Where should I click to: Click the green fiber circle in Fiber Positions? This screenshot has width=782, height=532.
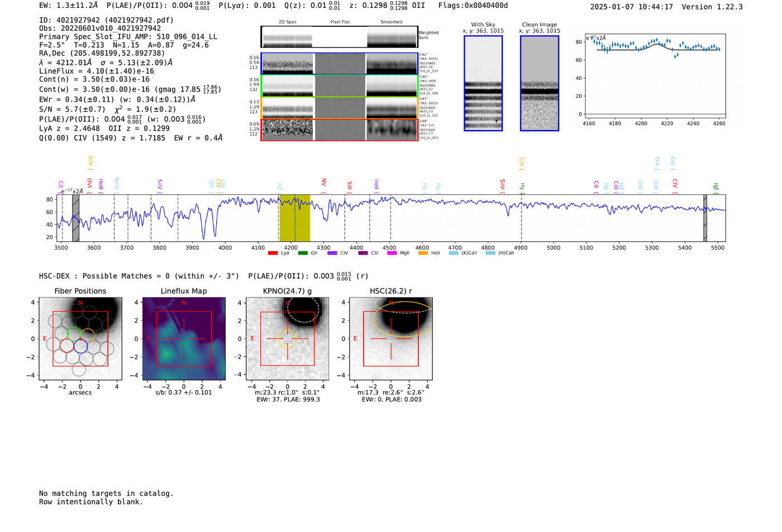74,334
